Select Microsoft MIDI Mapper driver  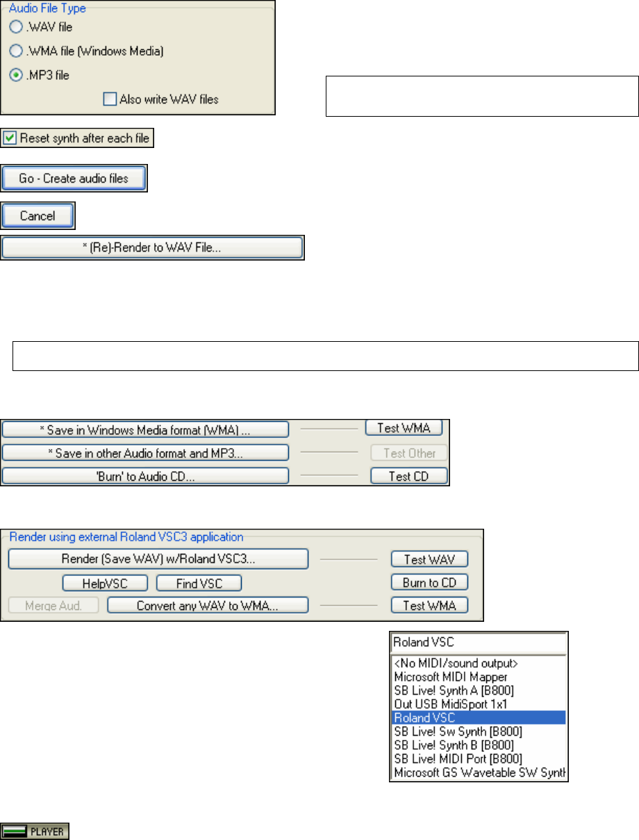tap(478, 676)
